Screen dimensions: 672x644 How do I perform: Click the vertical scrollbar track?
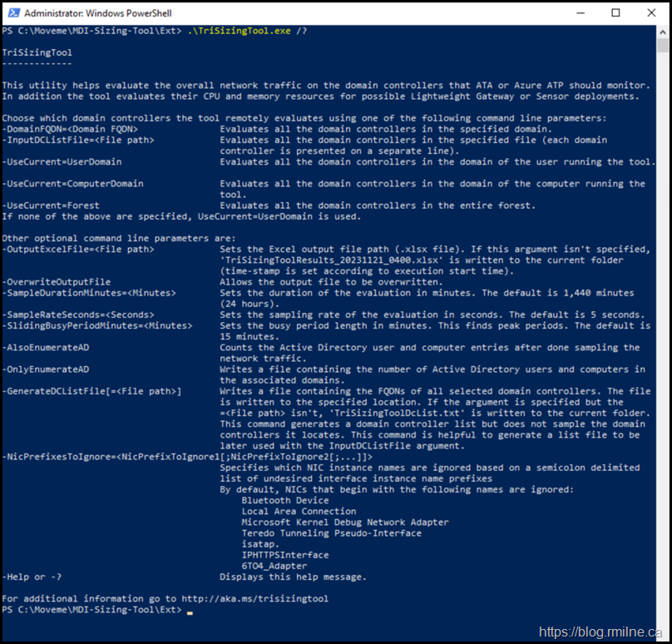[x=664, y=333]
